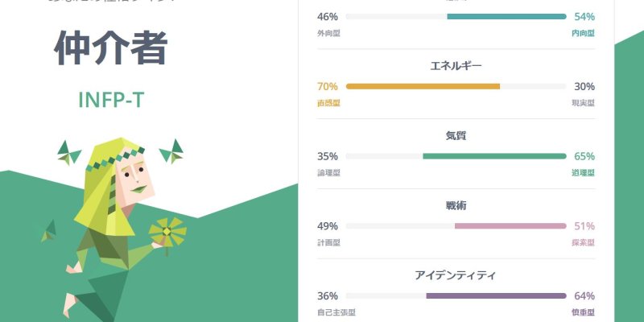This screenshot has width=644, height=322.
Task: Click the 内向型 label
Action: click(x=583, y=33)
